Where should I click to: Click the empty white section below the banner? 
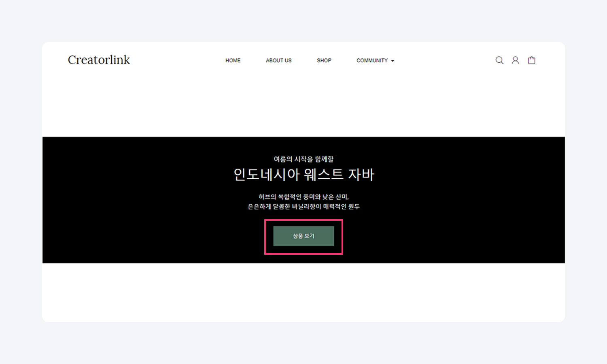click(303, 292)
